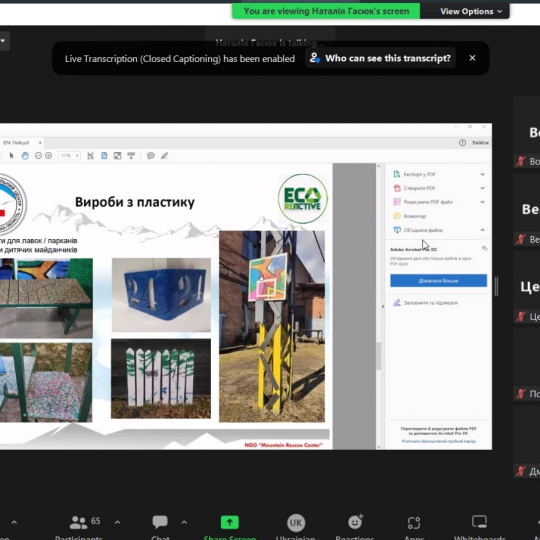Click the scroll-down arrow of document scrollbar
The height and width of the screenshot is (540, 540).
(378, 447)
